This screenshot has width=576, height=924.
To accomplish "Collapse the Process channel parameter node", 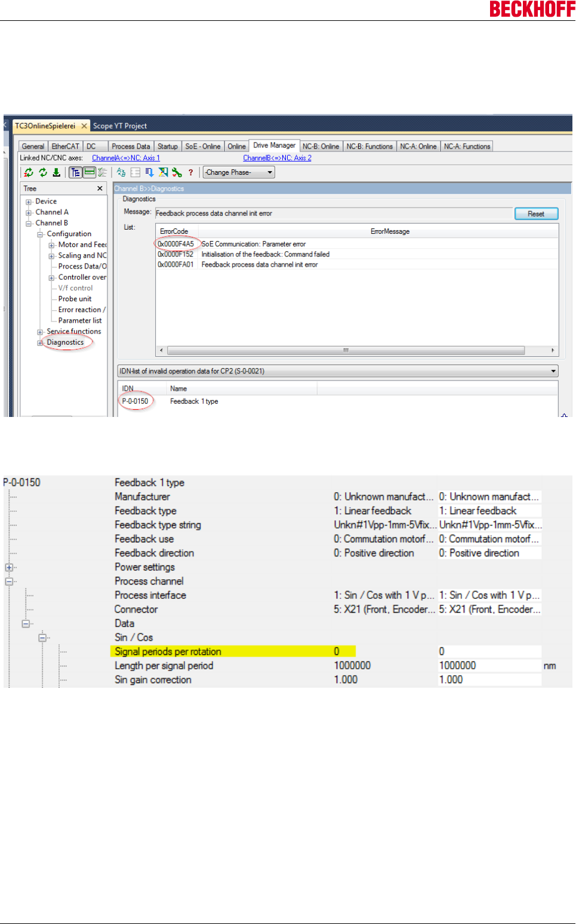I will pyautogui.click(x=9, y=581).
